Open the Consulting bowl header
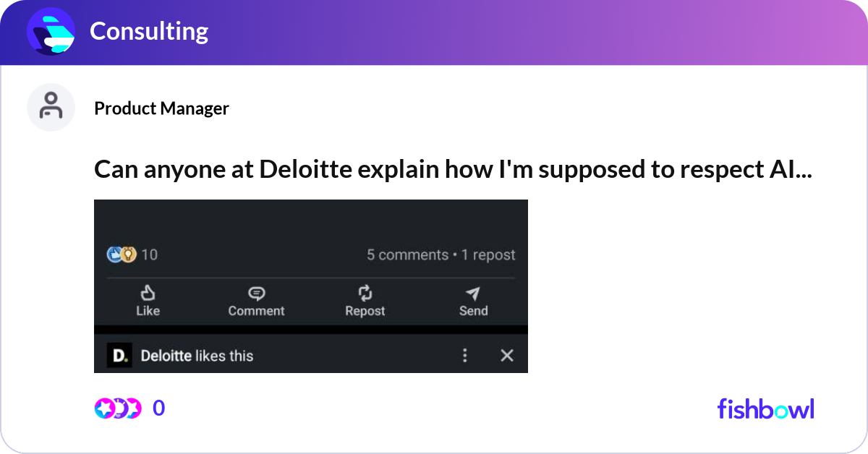868x454 pixels. pos(148,31)
